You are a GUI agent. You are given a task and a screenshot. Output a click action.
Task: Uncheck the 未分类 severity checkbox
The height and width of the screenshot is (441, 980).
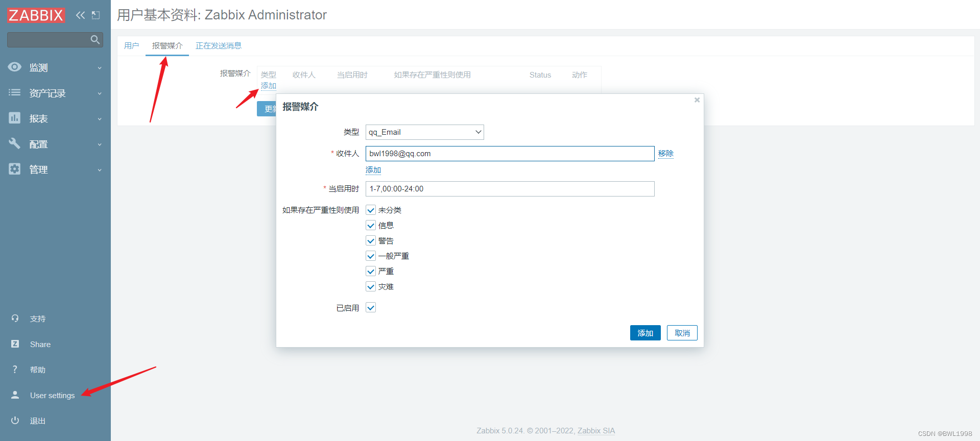371,210
